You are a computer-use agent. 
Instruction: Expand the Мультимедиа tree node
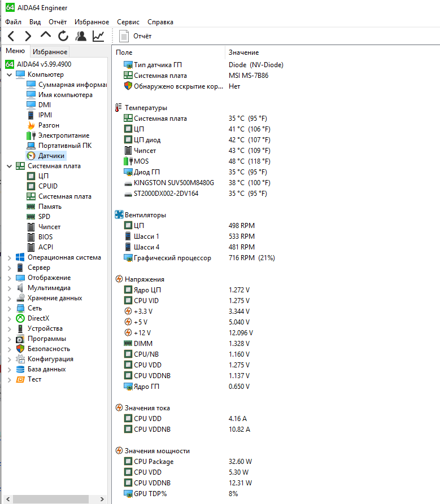coord(10,288)
